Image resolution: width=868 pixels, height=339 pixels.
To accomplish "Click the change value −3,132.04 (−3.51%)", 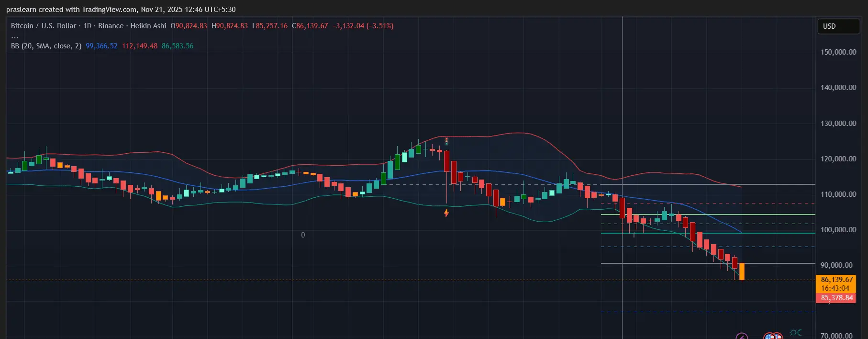I will [363, 26].
